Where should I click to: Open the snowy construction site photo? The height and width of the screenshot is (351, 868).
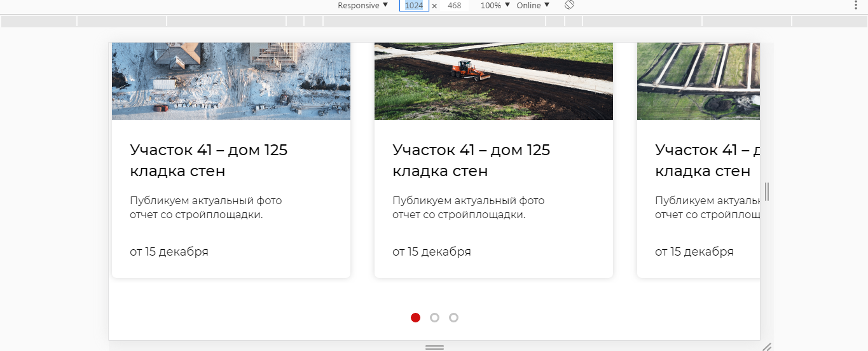231,81
